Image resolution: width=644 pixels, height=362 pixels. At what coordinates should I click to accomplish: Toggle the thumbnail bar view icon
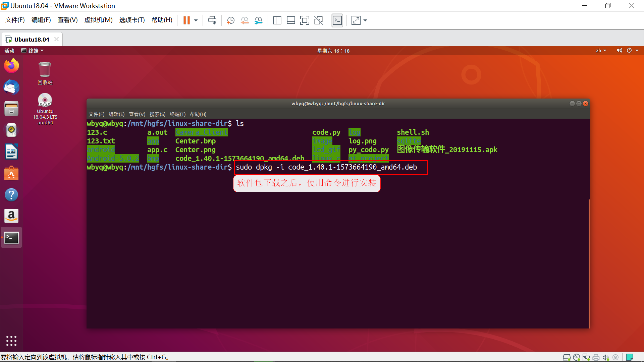point(291,20)
